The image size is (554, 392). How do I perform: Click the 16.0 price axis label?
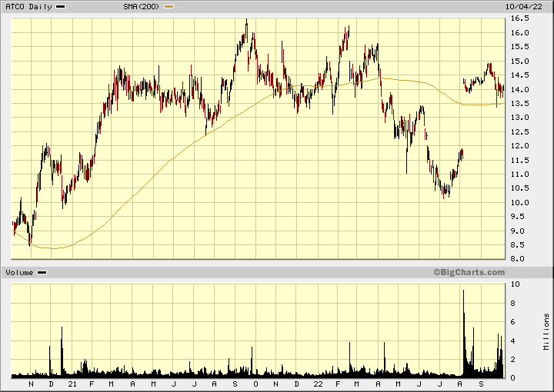coord(520,33)
